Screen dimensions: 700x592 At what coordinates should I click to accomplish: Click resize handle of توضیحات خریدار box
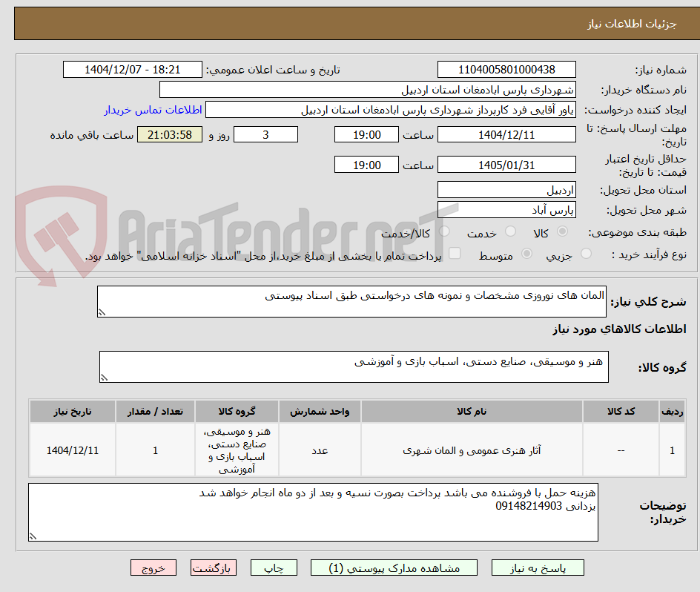[x=33, y=536]
